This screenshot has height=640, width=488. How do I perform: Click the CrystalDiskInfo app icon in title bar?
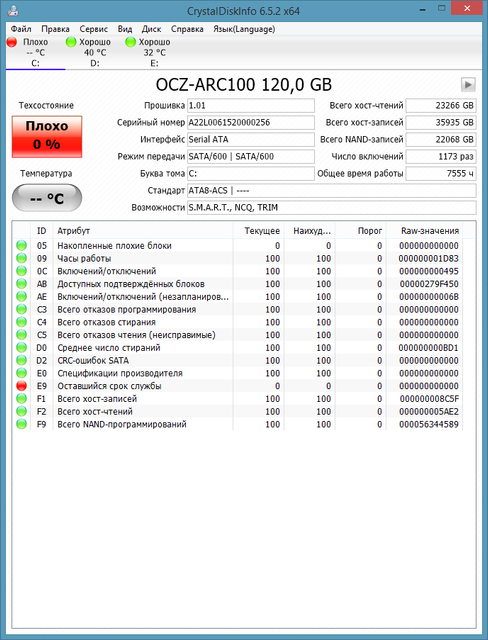13,10
